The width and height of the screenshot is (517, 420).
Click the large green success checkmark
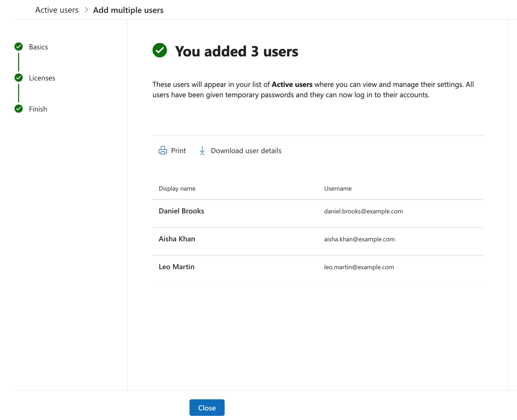(x=160, y=50)
